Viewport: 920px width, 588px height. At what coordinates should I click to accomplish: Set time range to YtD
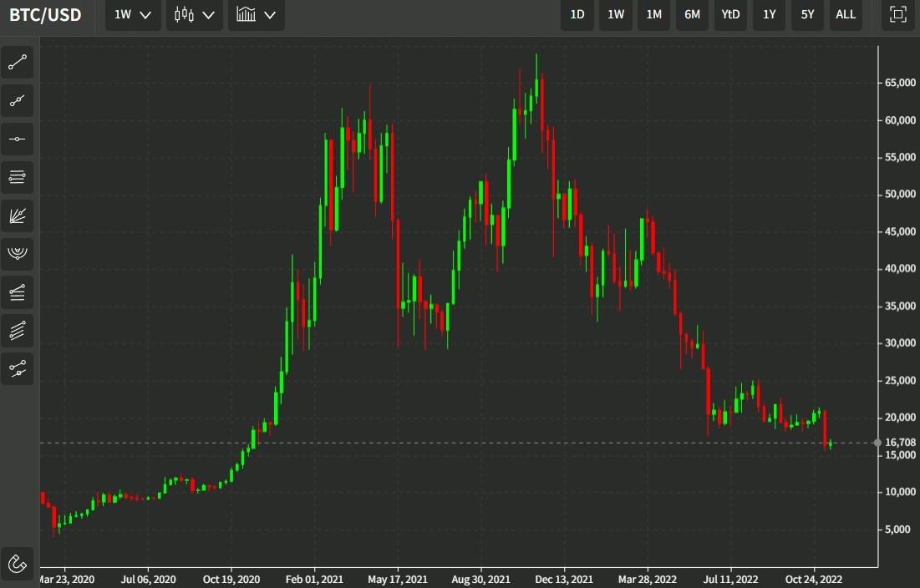click(x=730, y=15)
